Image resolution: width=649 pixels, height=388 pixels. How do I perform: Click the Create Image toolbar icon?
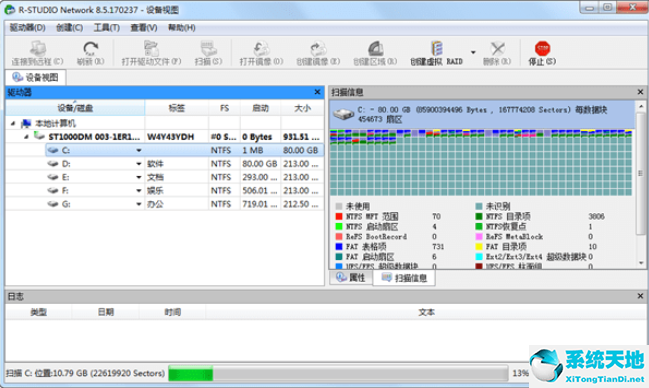click(318, 48)
